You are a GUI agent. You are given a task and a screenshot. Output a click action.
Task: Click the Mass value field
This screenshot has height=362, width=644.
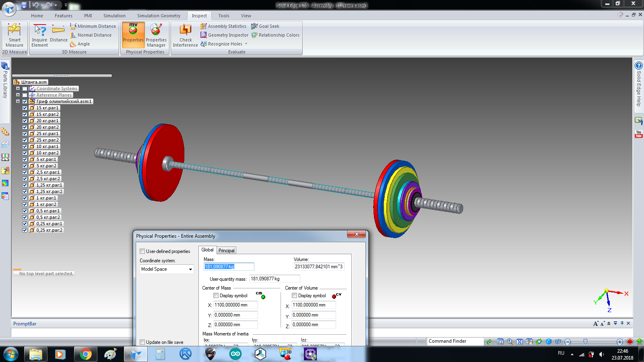[229, 267]
